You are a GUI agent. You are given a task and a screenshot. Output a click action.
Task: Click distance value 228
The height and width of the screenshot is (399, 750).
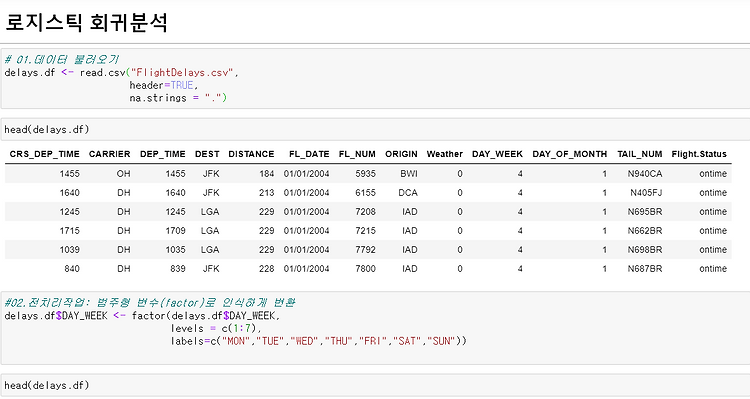tap(266, 268)
